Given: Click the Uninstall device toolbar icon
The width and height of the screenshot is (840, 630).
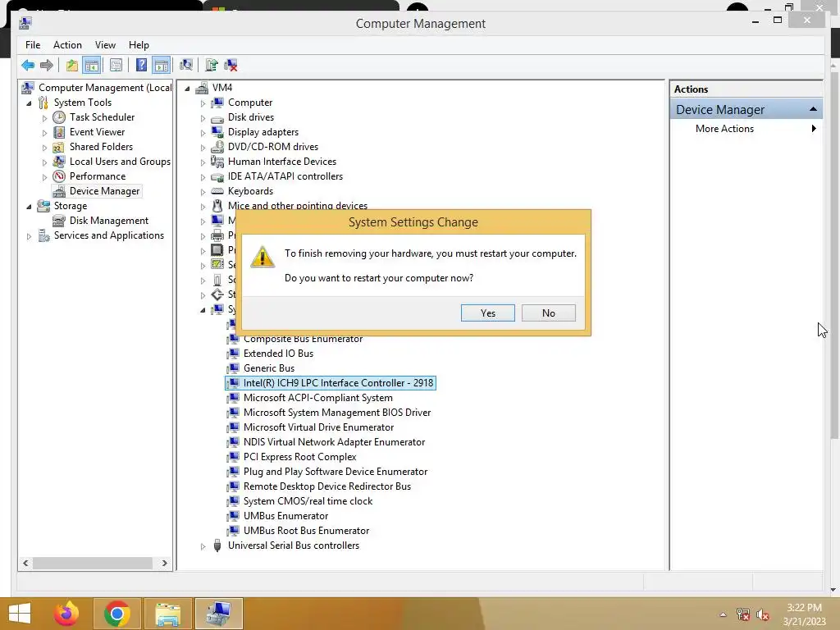Looking at the screenshot, I should (231, 66).
